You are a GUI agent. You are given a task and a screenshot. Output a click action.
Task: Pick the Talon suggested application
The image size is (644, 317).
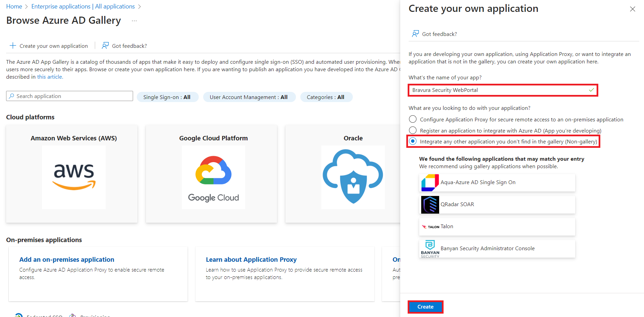tap(497, 226)
